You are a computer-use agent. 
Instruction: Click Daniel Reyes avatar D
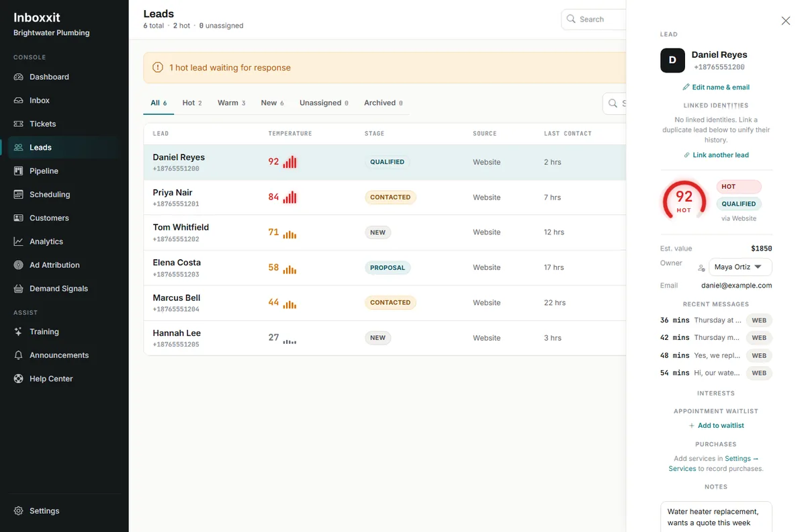672,60
